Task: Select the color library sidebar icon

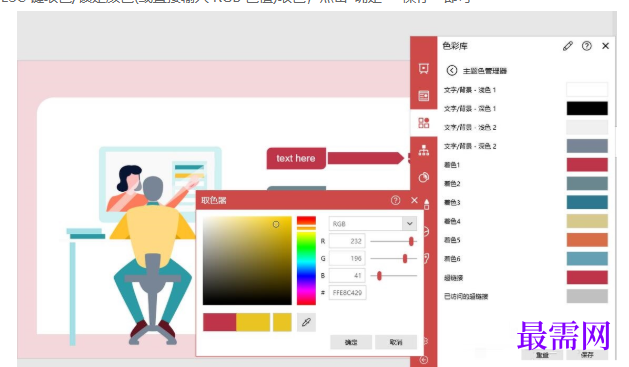Action: tap(424, 122)
